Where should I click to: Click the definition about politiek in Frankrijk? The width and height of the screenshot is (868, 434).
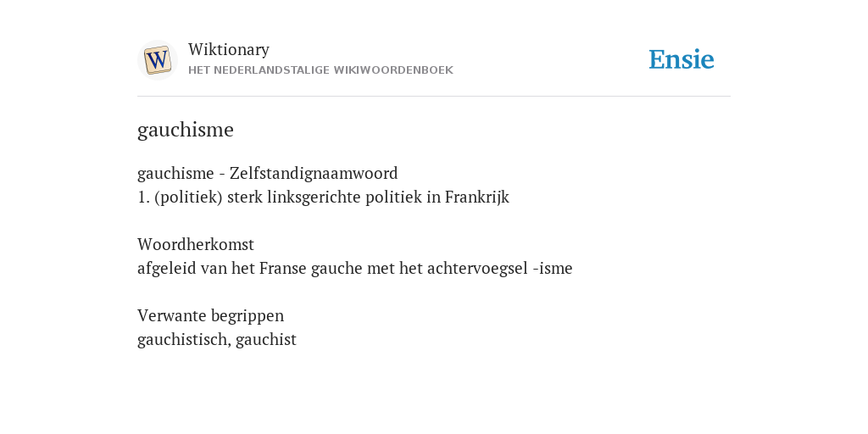(323, 197)
